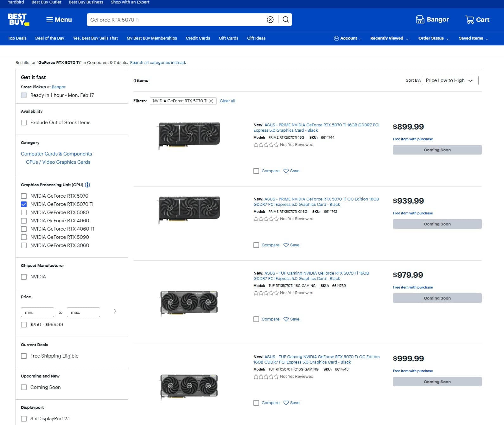
Task: Check NVIDIA GeForce RTX 5080 filter
Action: pos(24,213)
